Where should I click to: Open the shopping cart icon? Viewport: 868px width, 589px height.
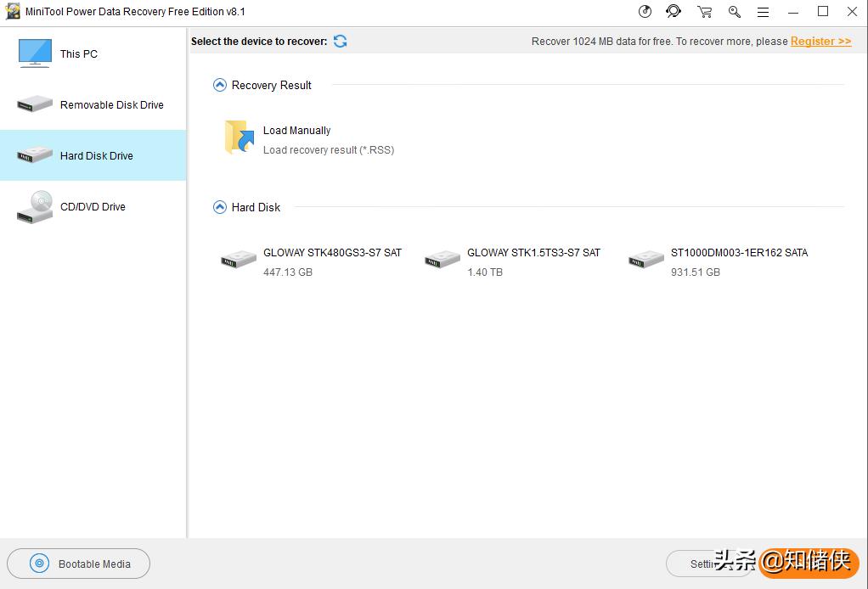(705, 12)
